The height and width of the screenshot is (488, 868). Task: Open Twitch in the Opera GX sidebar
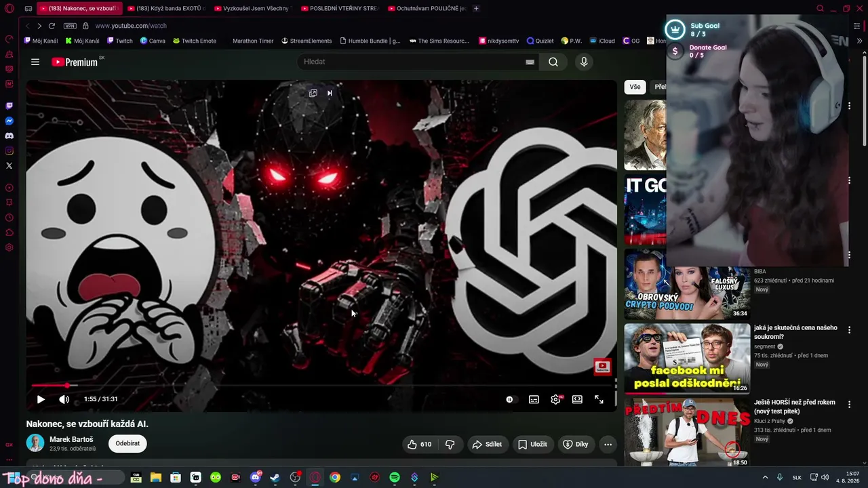9,106
